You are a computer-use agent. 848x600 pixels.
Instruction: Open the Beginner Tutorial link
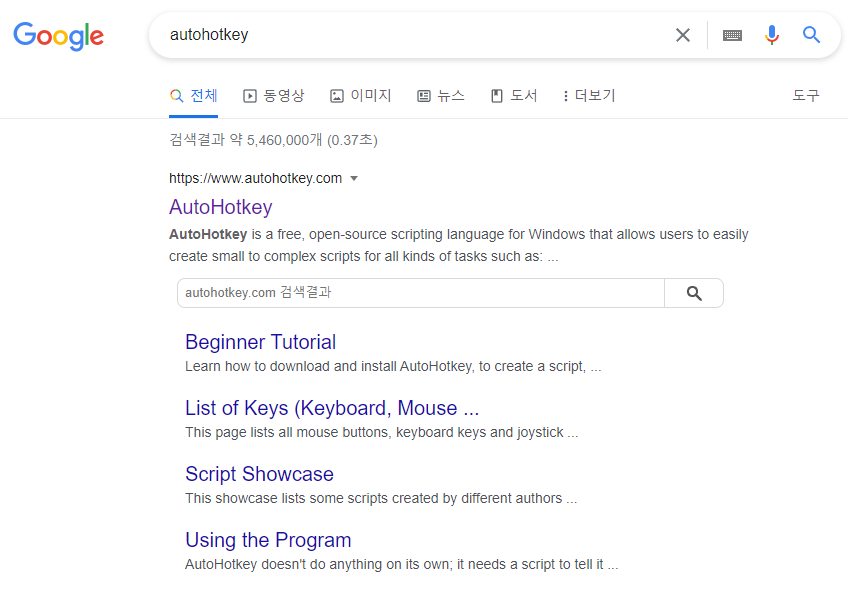[x=261, y=342]
